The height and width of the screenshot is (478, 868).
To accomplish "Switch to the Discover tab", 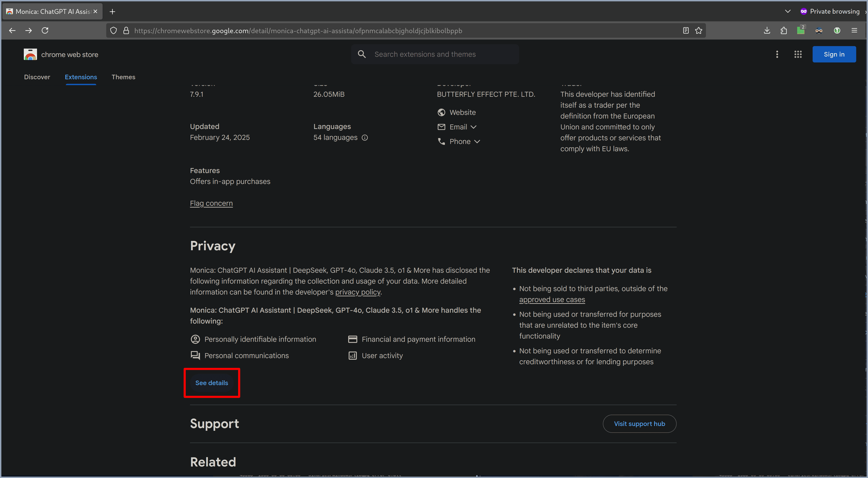I will click(x=37, y=77).
